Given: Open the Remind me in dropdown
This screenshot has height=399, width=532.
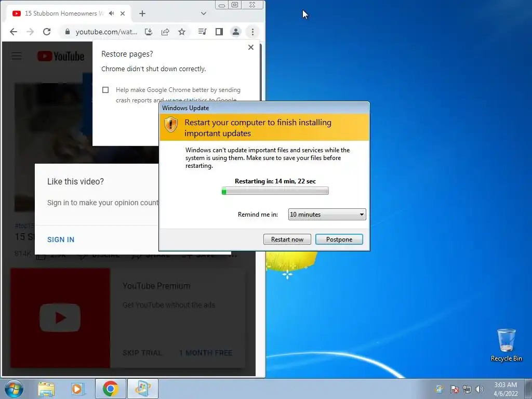Looking at the screenshot, I should 327,215.
